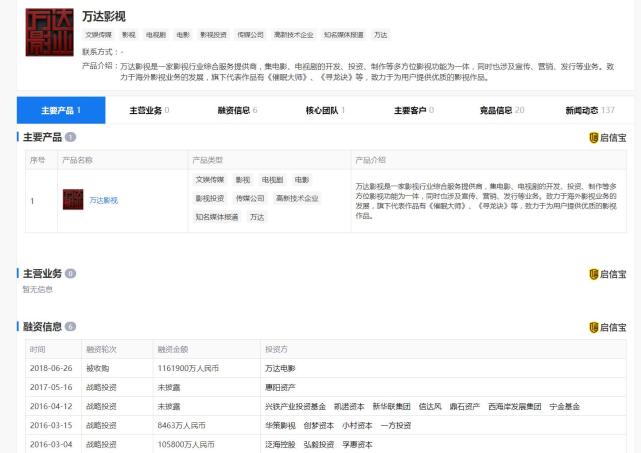The width and height of the screenshot is (641, 453).
Task: Click the 知名媒体报道 tag in header
Action: tap(344, 35)
